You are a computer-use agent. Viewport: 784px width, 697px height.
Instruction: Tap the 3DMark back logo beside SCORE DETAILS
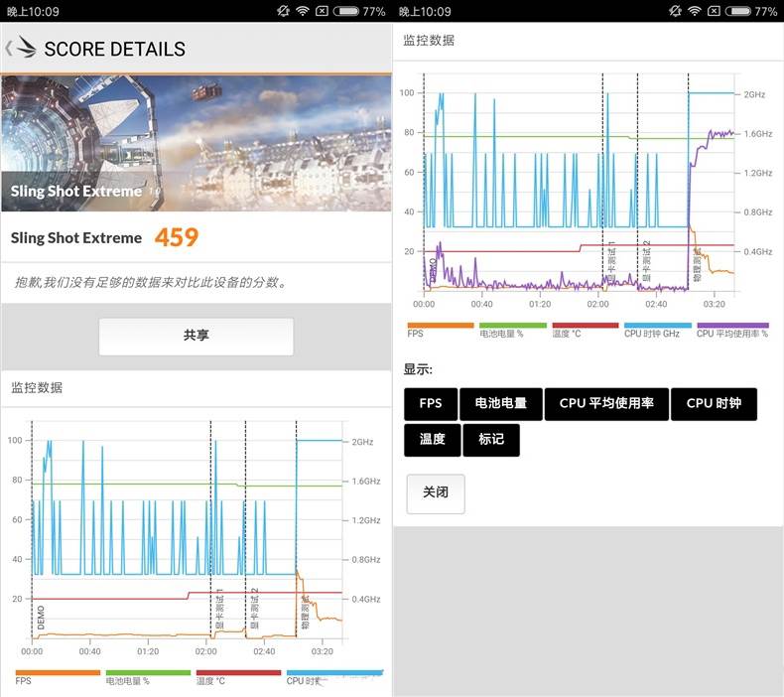[x=21, y=48]
